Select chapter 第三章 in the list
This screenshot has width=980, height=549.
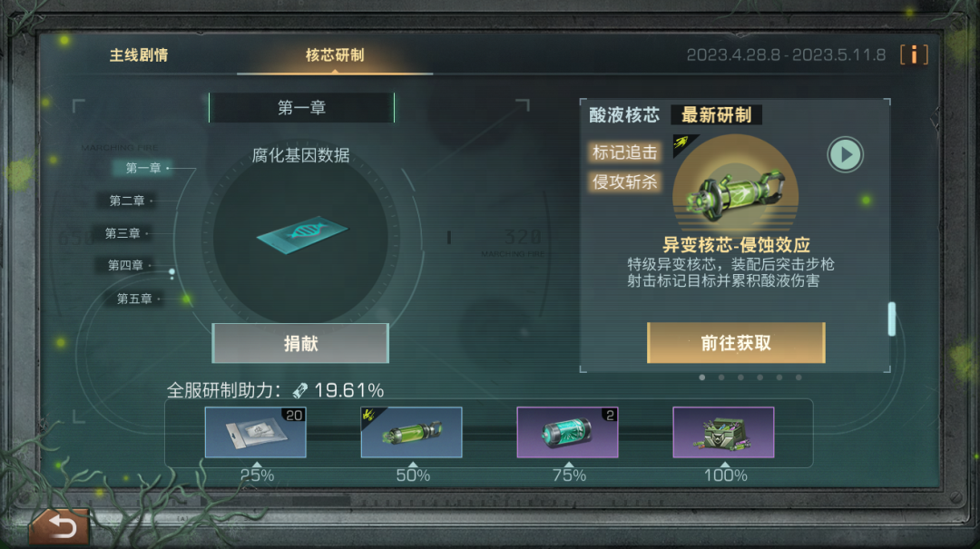coord(122,233)
